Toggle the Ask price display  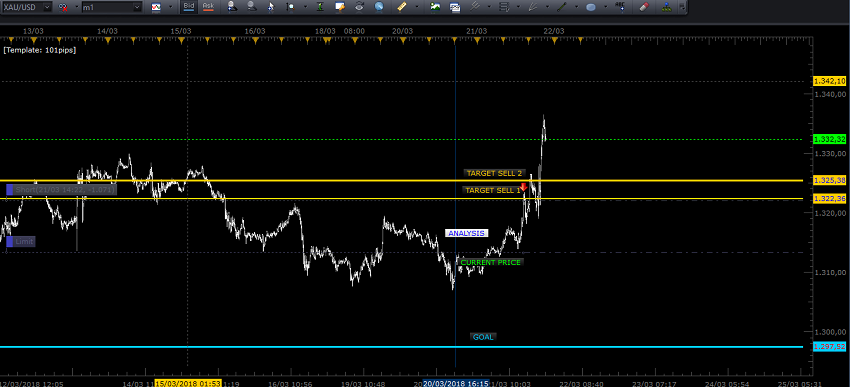click(208, 7)
